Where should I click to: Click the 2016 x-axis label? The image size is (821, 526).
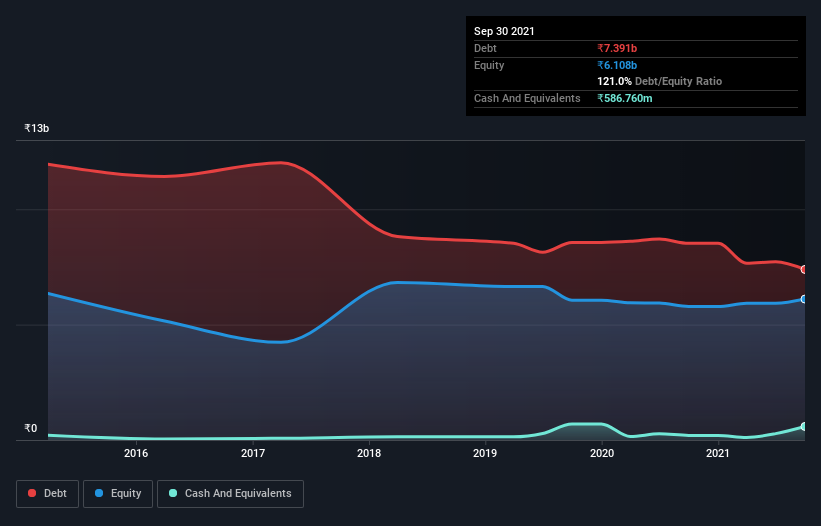[136, 453]
